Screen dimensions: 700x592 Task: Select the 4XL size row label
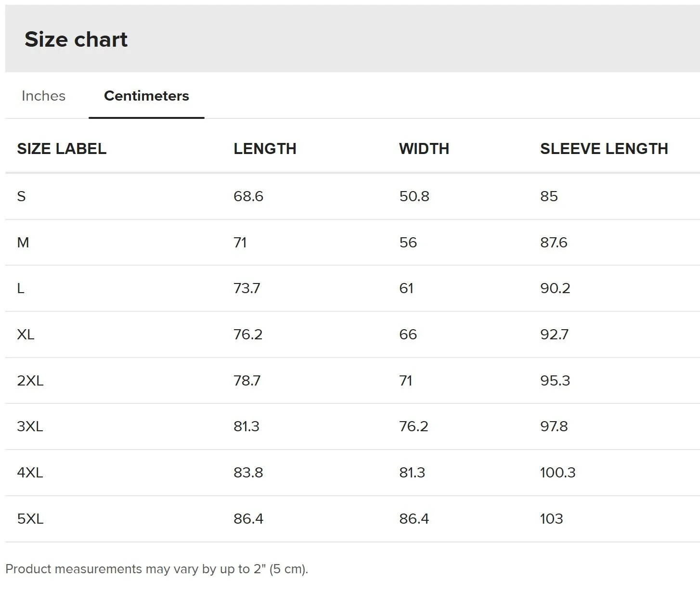pyautogui.click(x=30, y=473)
